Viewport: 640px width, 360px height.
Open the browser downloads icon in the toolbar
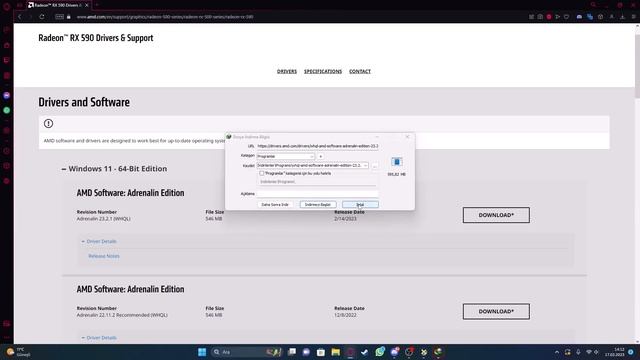[x=622, y=17]
